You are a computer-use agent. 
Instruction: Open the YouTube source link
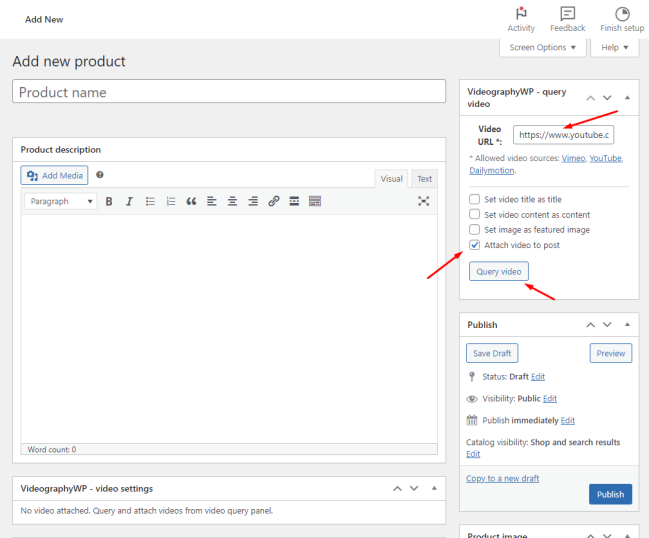tap(605, 158)
